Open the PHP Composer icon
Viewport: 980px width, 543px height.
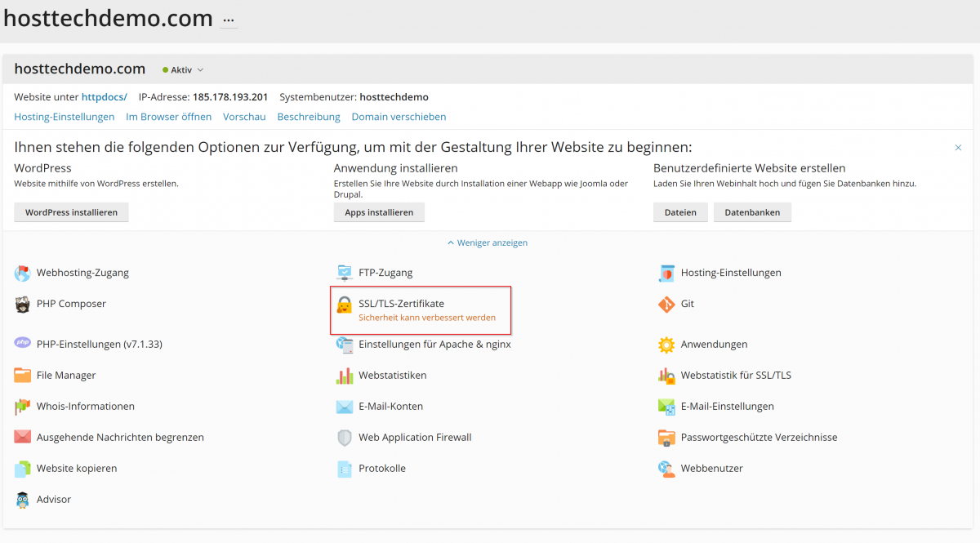22,305
